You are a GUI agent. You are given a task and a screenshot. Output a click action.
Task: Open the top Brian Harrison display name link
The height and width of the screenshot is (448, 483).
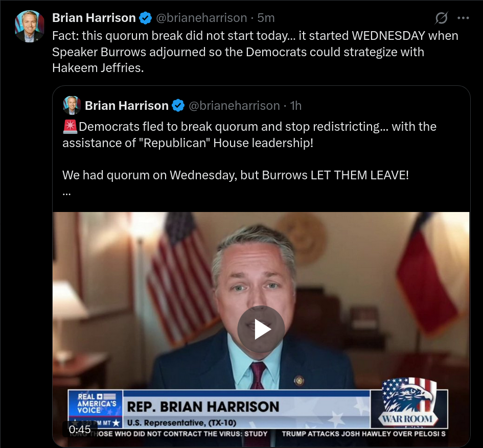tap(94, 18)
